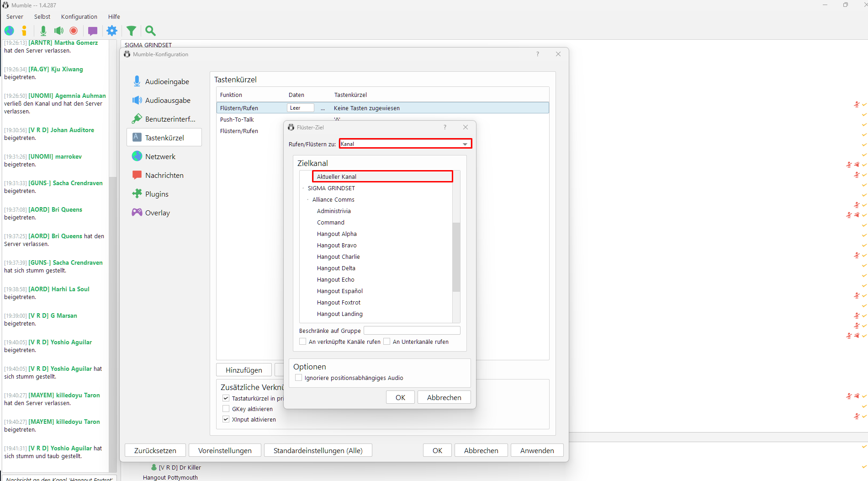868x481 pixels.
Task: Click the Beschränke auf Gruppe input field
Action: coord(412,331)
